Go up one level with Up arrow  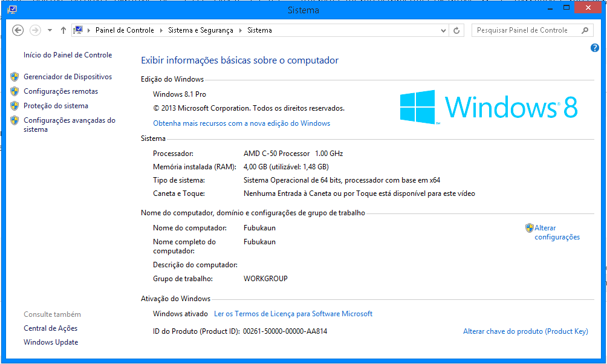point(63,30)
